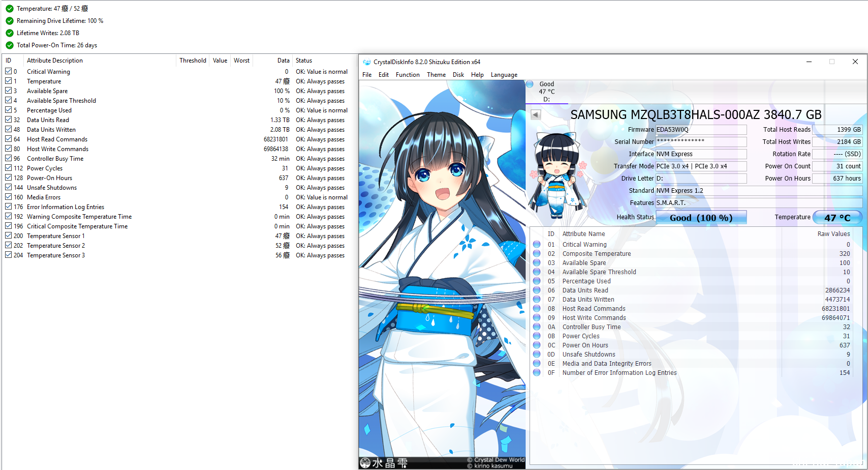Open the Theme menu
The image size is (868, 470).
point(436,75)
